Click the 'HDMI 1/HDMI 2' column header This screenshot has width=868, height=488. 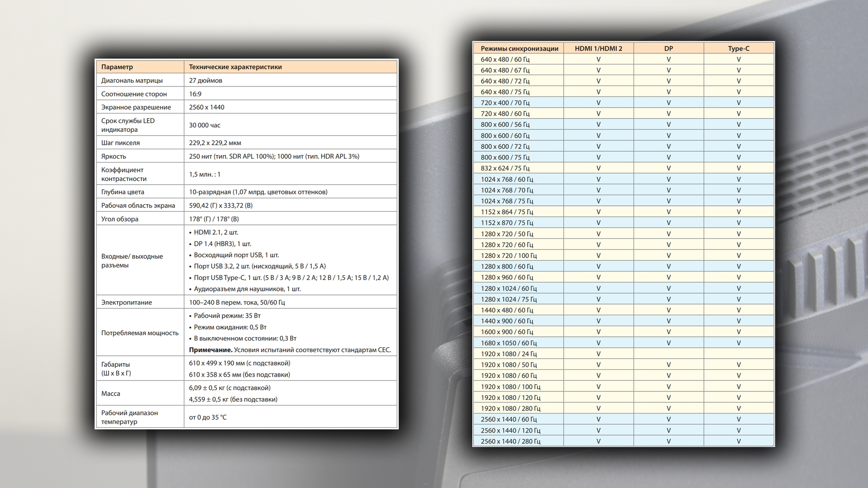coord(598,48)
